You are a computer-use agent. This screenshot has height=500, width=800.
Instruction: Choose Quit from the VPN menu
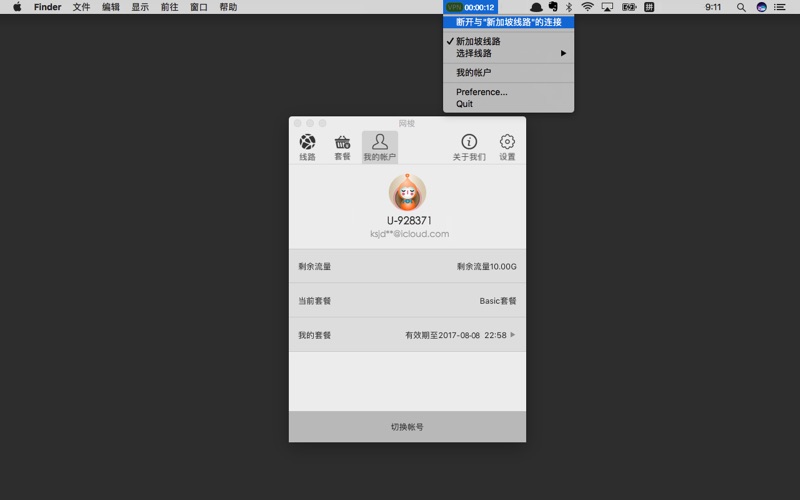pos(465,104)
